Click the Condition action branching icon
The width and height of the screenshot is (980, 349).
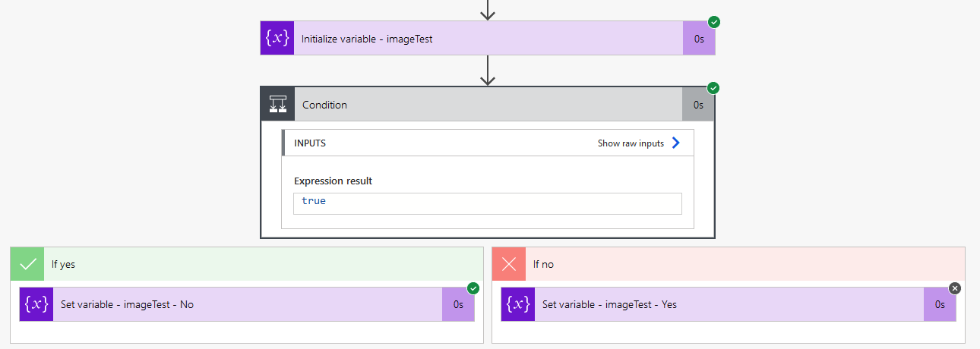tap(278, 105)
